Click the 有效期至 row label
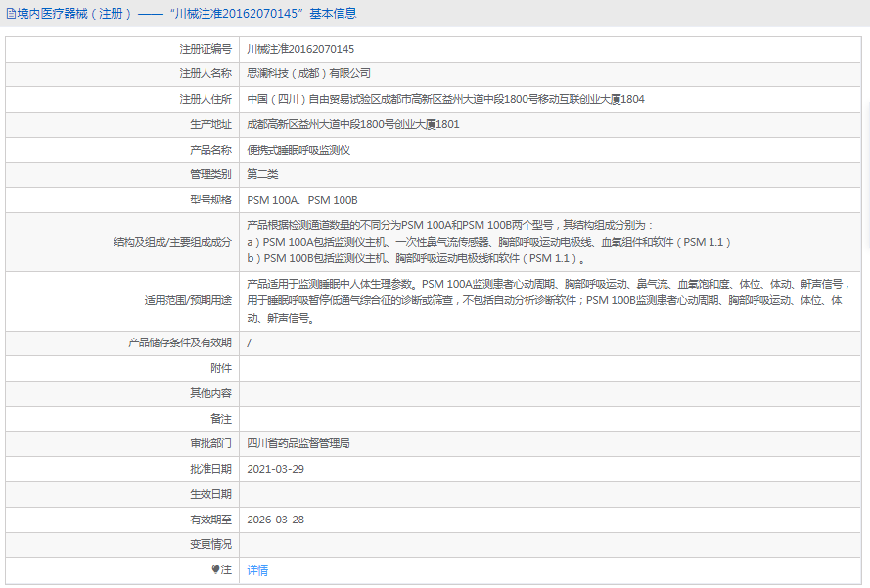This screenshot has height=588, width=870. click(210, 520)
